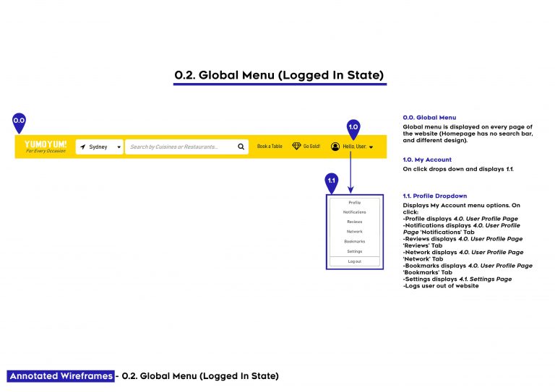Click the '1.0. My Account' annotation heading
Image resolution: width=555 pixels, height=392 pixels.
[427, 160]
